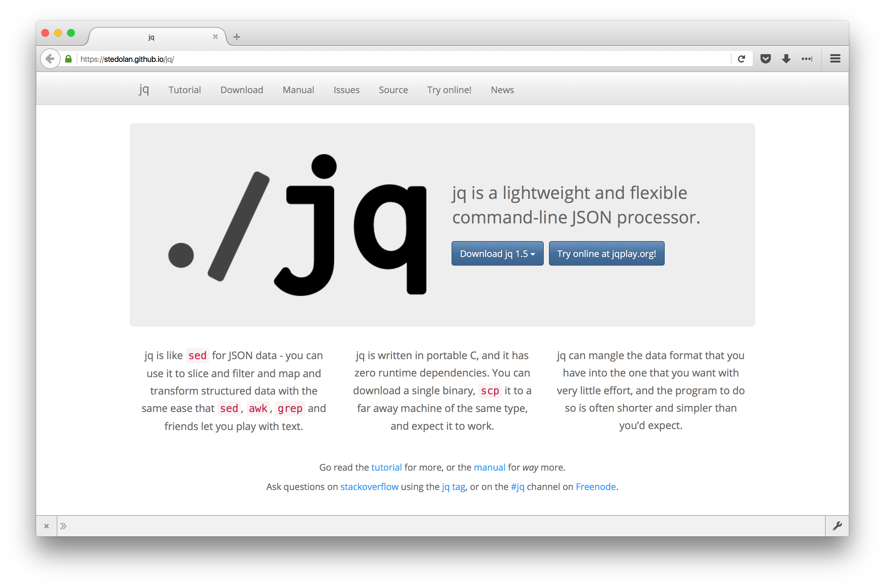Select the News navigation item

tap(502, 90)
